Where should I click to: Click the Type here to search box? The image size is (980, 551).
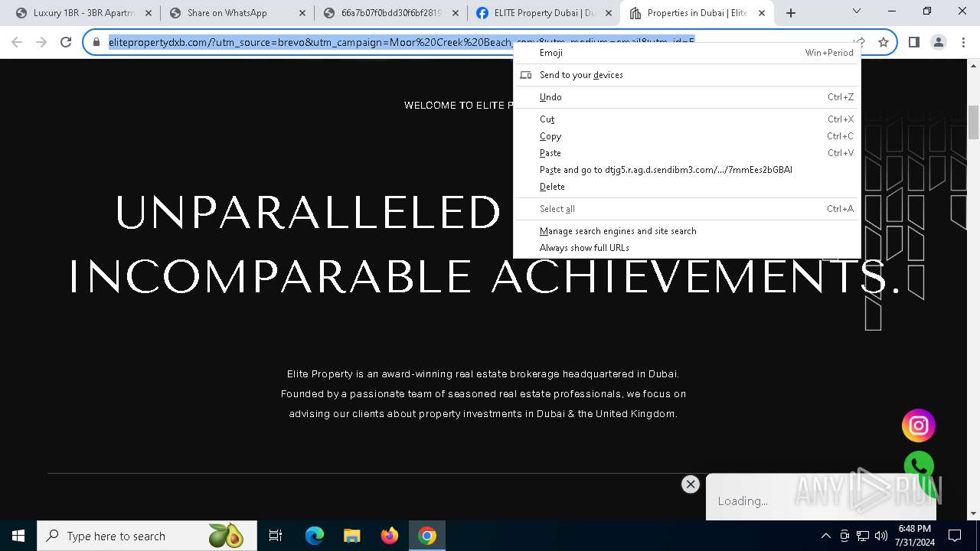[x=147, y=536]
